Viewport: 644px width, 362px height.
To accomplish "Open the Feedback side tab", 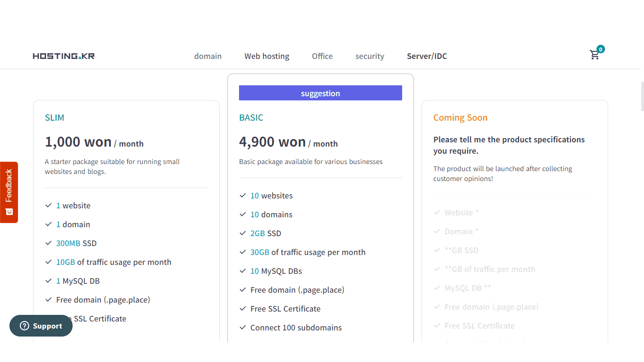I will pyautogui.click(x=9, y=192).
